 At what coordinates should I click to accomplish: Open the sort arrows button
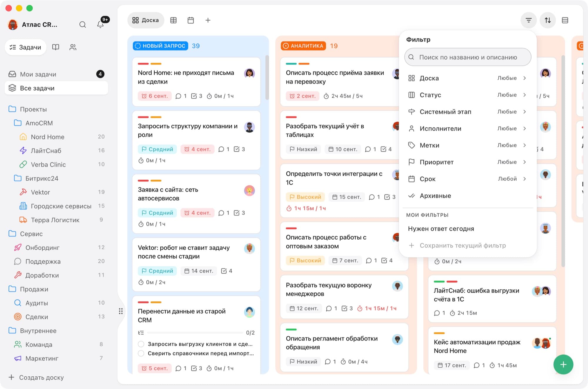(x=548, y=20)
